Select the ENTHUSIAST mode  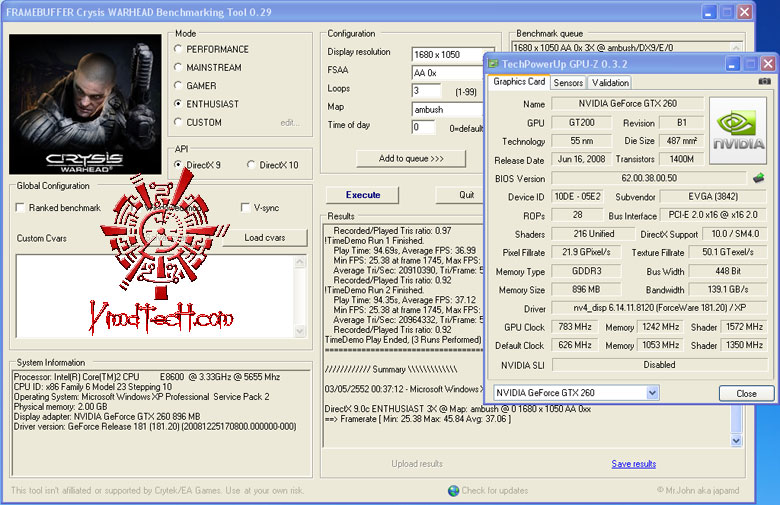click(178, 103)
